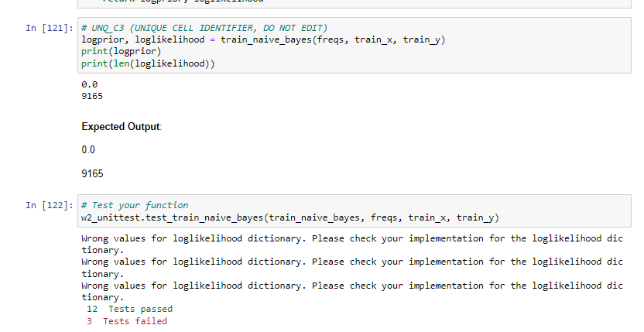This screenshot has height=332, width=644.
Task: Click the print(len(loglikelihood)) line
Action: point(147,63)
